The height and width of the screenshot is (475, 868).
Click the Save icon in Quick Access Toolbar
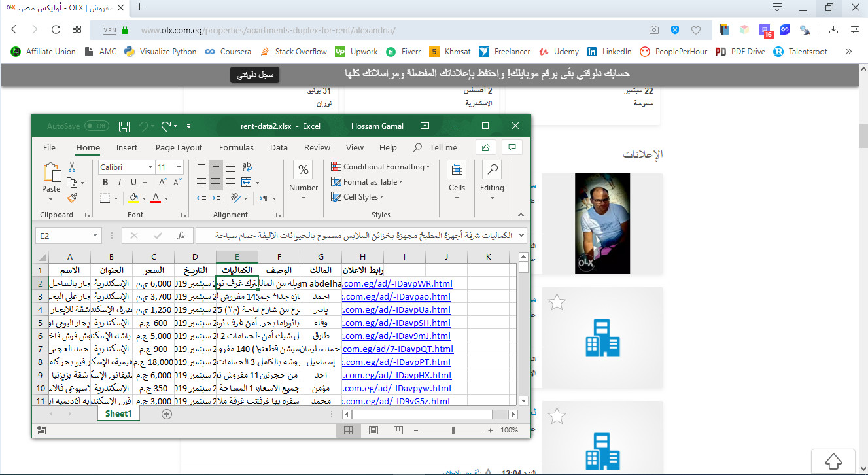point(124,126)
